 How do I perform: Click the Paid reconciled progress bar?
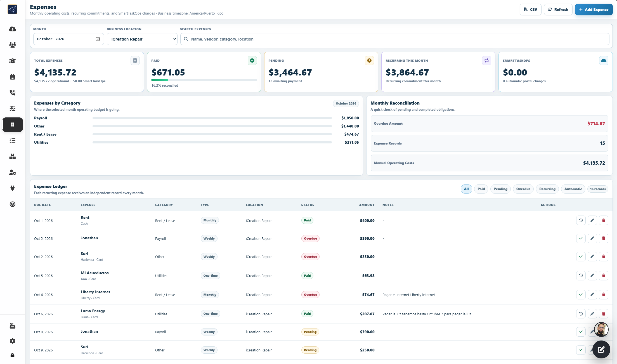[x=204, y=80]
